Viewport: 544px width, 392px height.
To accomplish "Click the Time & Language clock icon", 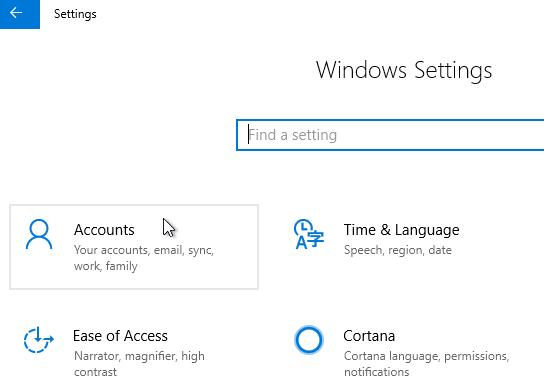I will point(308,234).
